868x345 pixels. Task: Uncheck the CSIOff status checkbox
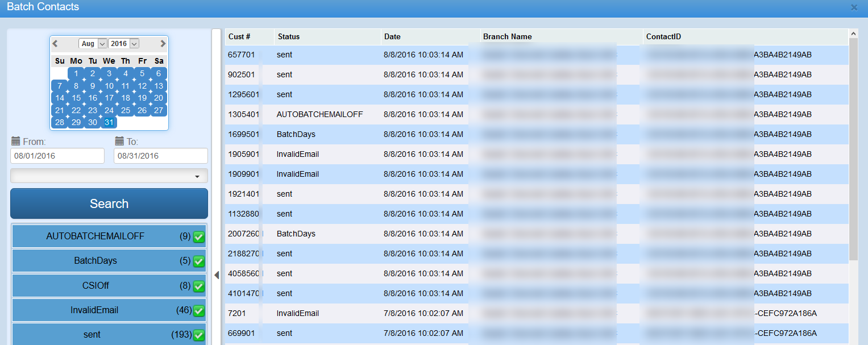point(199,286)
